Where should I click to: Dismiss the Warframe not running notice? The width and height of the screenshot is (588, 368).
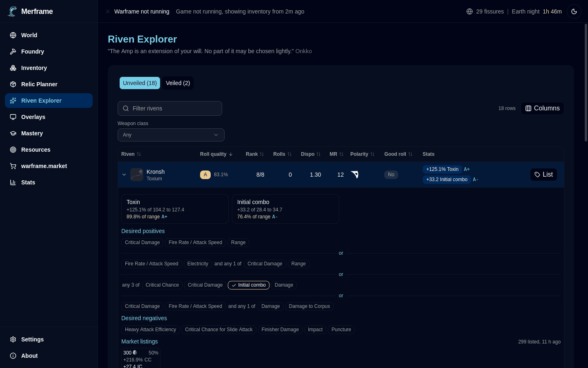108,11
